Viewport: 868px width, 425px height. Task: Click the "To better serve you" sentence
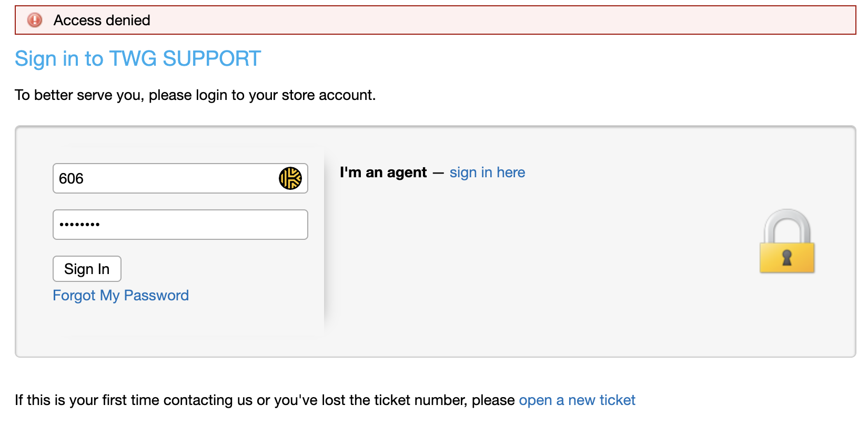195,95
